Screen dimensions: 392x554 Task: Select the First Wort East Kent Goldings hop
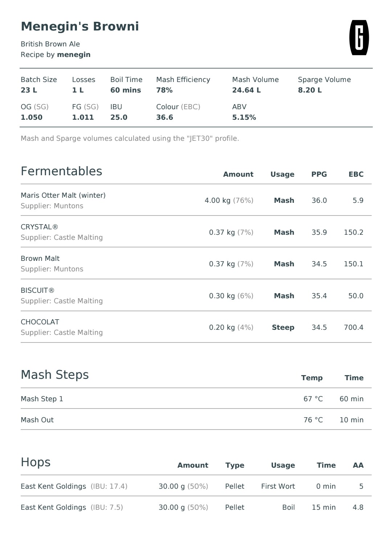point(196,486)
